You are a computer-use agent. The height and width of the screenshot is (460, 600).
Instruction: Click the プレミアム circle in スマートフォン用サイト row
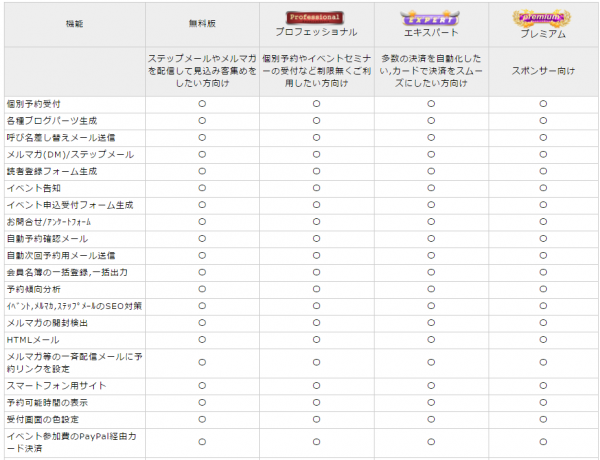(543, 385)
